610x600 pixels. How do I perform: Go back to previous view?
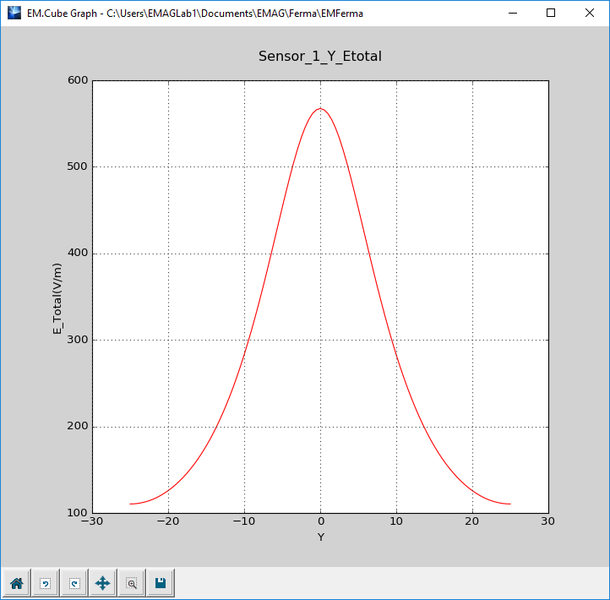click(45, 582)
